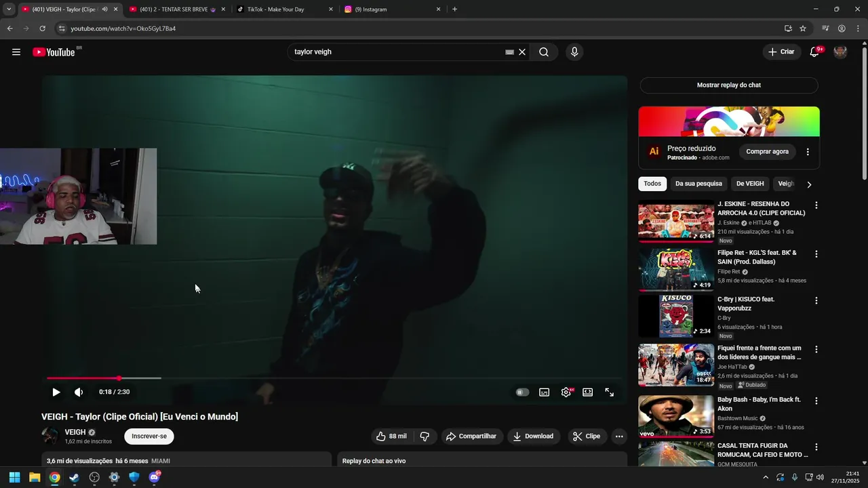Open options for Baby Bash video
The width and height of the screenshot is (868, 488).
816,401
